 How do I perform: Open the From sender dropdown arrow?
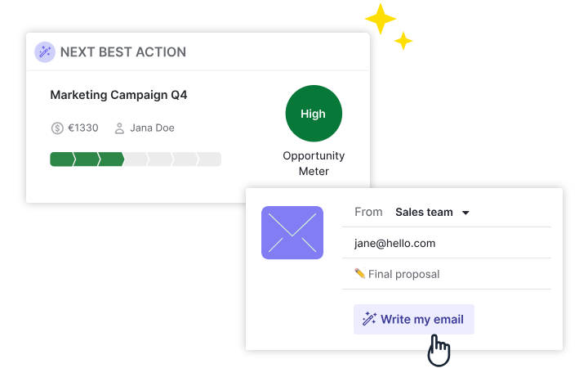point(465,213)
